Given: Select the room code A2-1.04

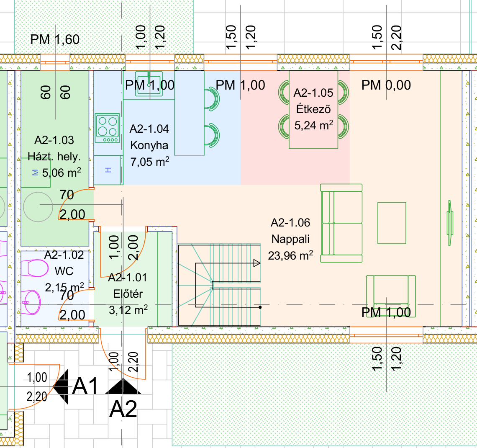Looking at the screenshot, I should click(x=149, y=129).
